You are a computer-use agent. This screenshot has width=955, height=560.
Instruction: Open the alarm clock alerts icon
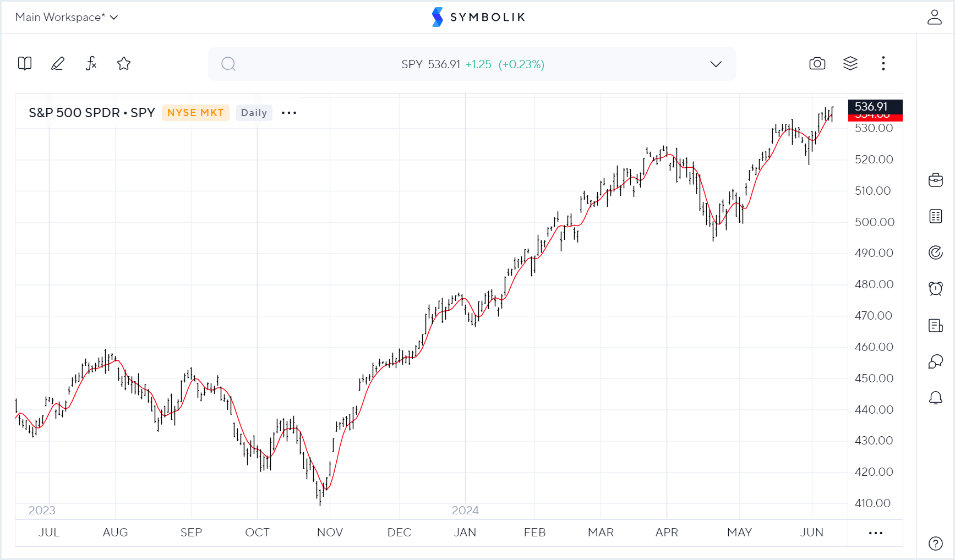click(x=936, y=289)
